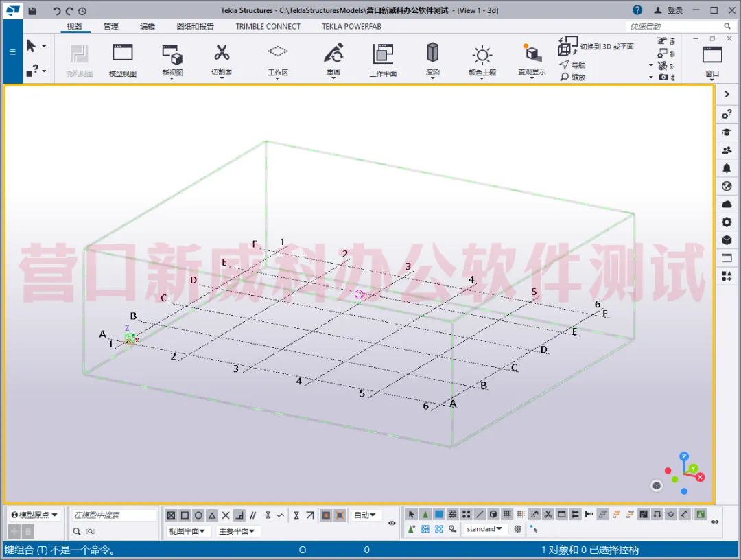Toggle snap to intersections X switch

(x=226, y=515)
